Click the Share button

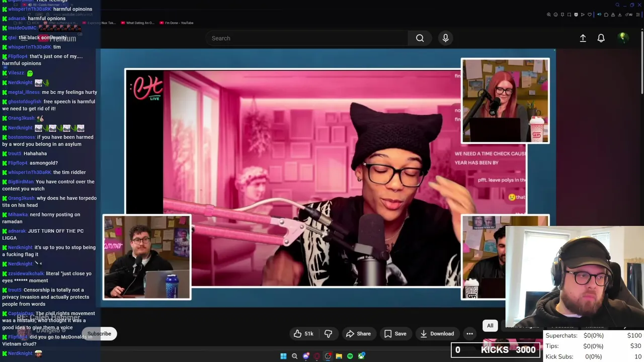coord(358,333)
